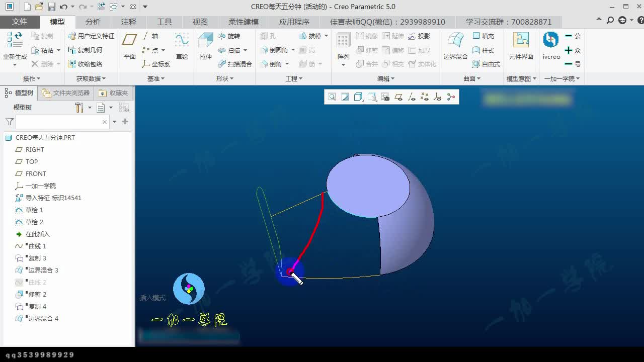Switch to the Flexible Modeling (柔性建模) tab
This screenshot has height=362, width=644.
[x=244, y=22]
